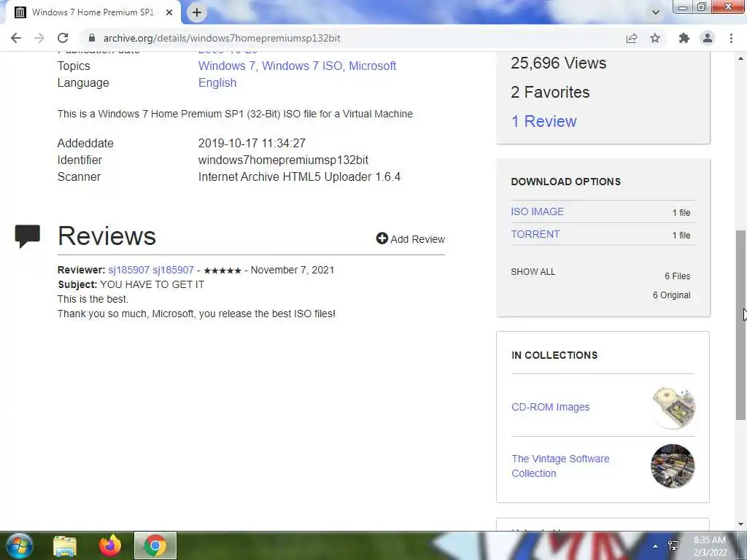747x560 pixels.
Task: Open a new tab with the plus button
Action: coord(197,12)
